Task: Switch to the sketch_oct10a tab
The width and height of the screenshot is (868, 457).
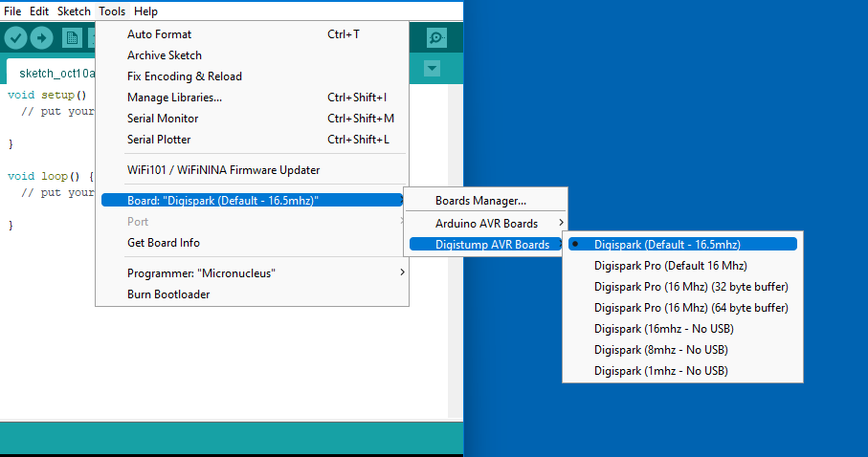Action: coord(51,73)
